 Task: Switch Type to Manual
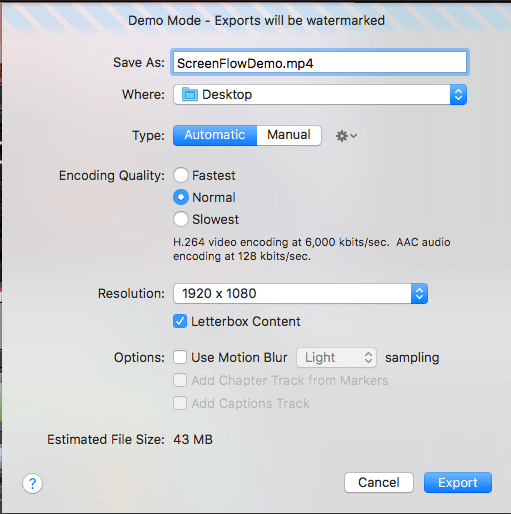point(289,135)
